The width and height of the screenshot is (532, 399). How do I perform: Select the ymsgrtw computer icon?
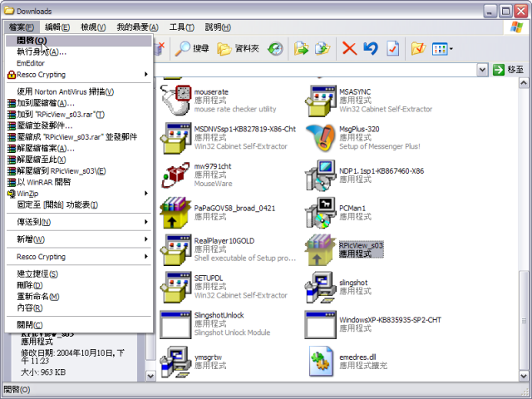click(175, 362)
